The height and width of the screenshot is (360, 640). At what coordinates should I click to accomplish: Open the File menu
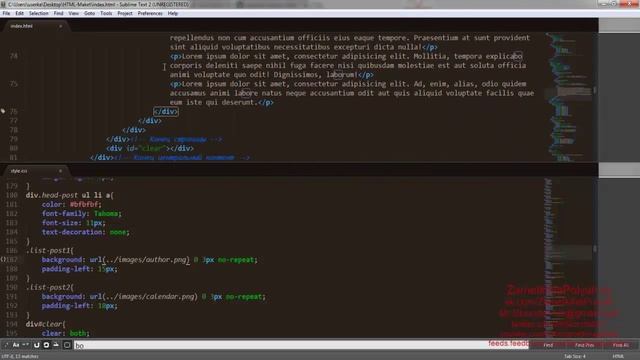(x=6, y=13)
